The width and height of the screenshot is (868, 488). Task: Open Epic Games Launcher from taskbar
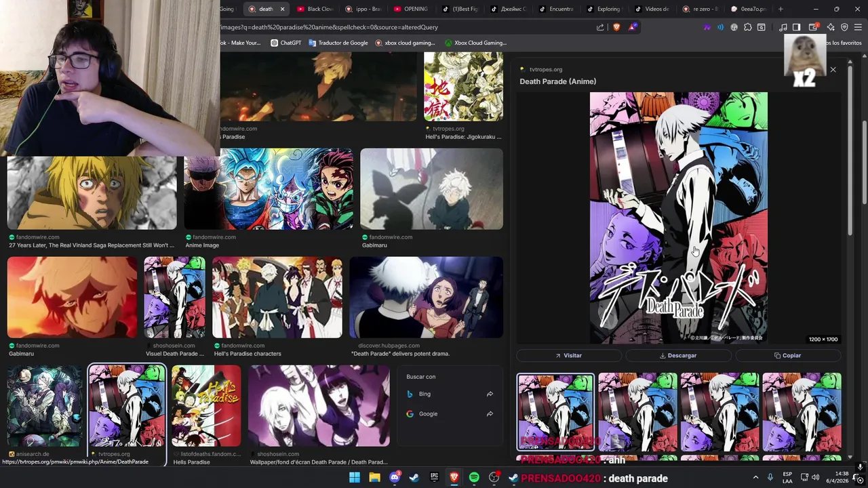pyautogui.click(x=435, y=478)
